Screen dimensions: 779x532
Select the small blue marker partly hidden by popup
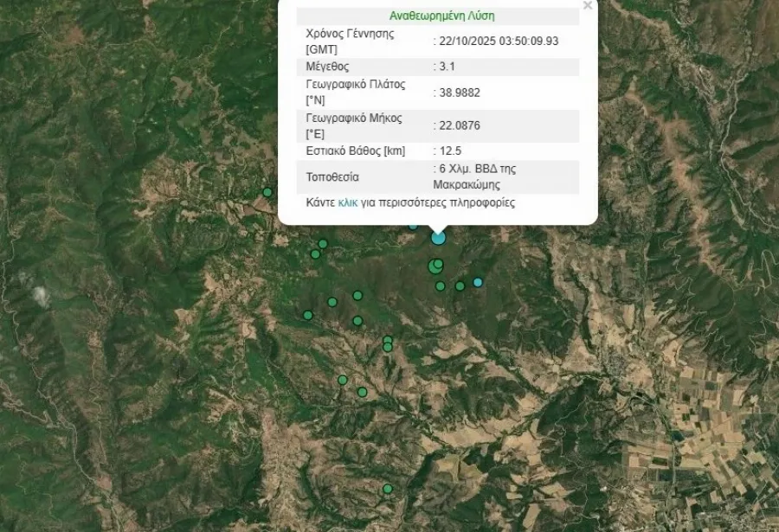click(413, 226)
